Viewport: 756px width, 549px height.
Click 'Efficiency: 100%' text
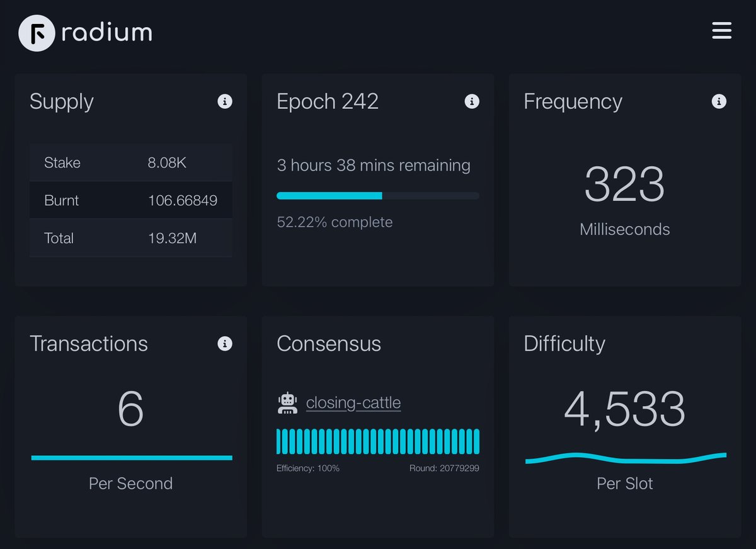click(x=308, y=468)
